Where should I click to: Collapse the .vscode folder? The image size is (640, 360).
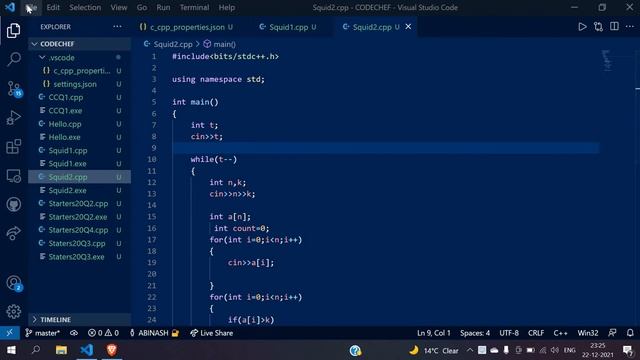tap(80, 58)
